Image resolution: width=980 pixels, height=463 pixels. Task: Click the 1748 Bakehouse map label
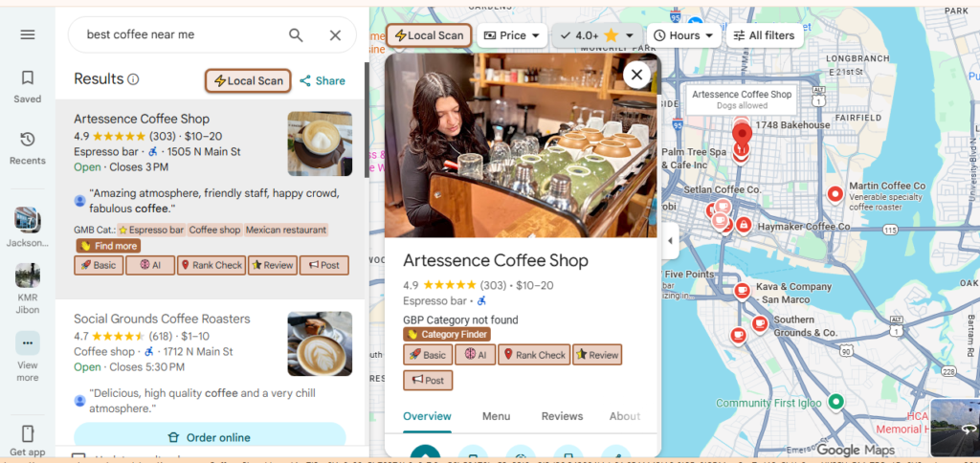coord(792,125)
